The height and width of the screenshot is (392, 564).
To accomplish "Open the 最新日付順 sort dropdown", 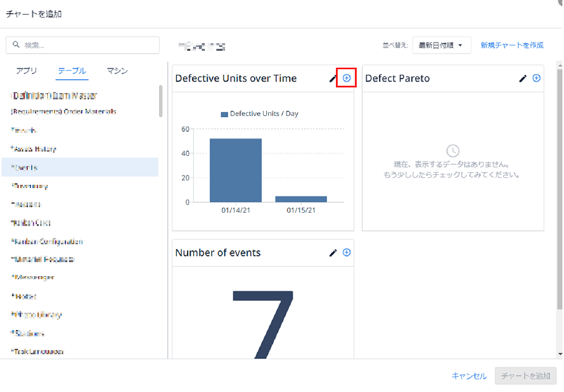I will (x=441, y=45).
